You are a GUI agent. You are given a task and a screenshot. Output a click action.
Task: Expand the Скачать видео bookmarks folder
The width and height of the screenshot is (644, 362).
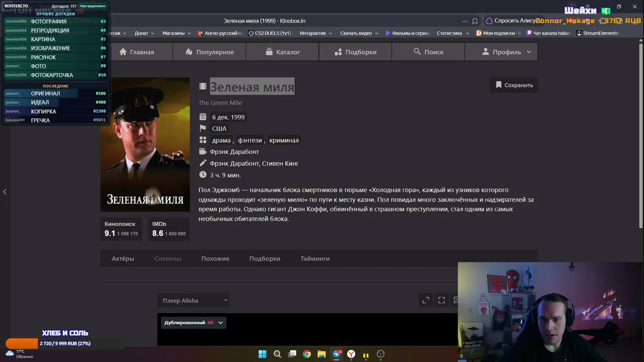pyautogui.click(x=359, y=33)
